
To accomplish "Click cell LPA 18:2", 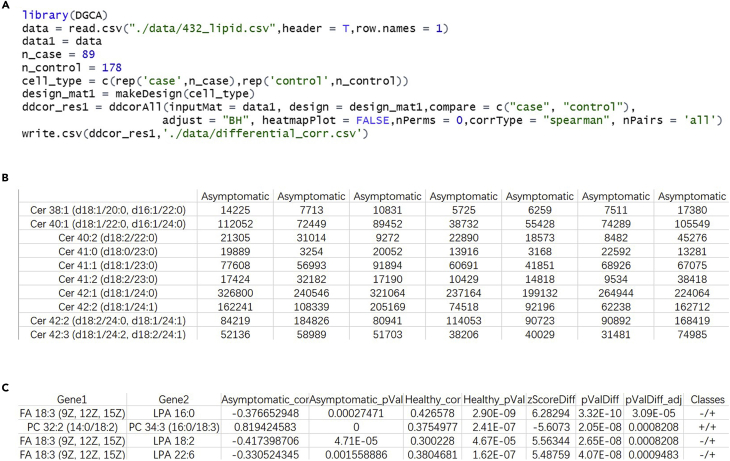I will (x=174, y=441).
